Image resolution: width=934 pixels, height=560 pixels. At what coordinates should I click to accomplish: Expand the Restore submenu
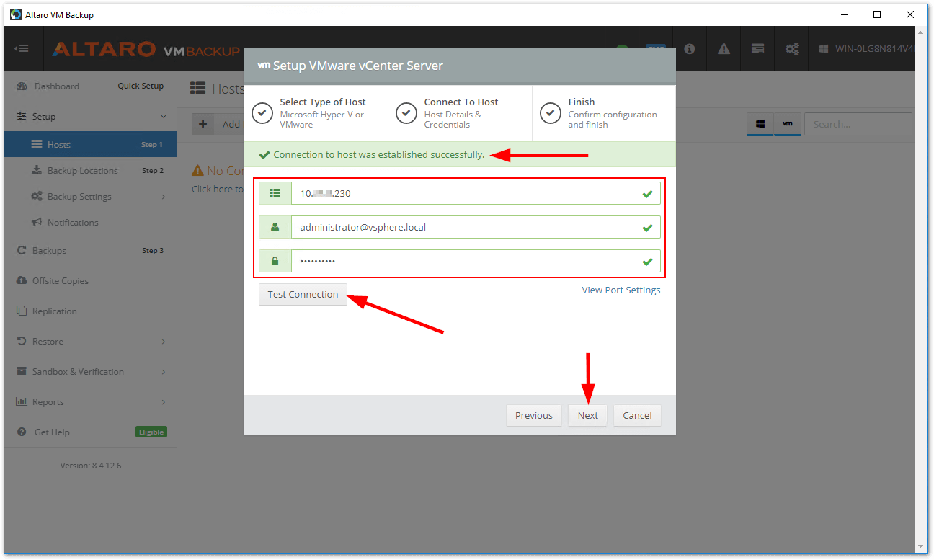coord(164,342)
